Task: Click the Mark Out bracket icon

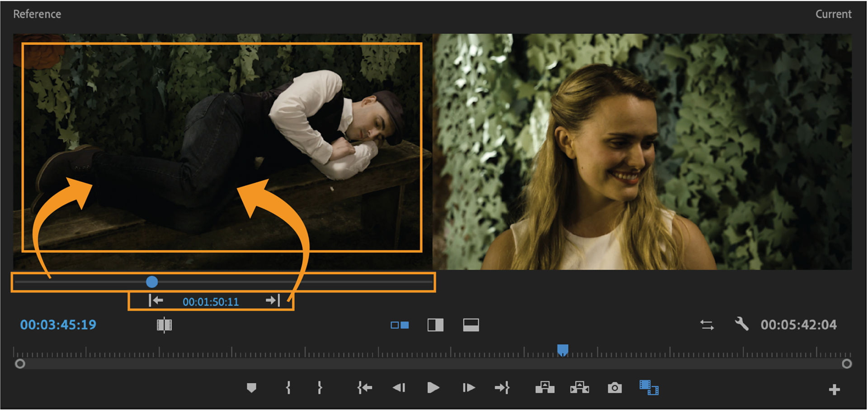Action: [320, 388]
